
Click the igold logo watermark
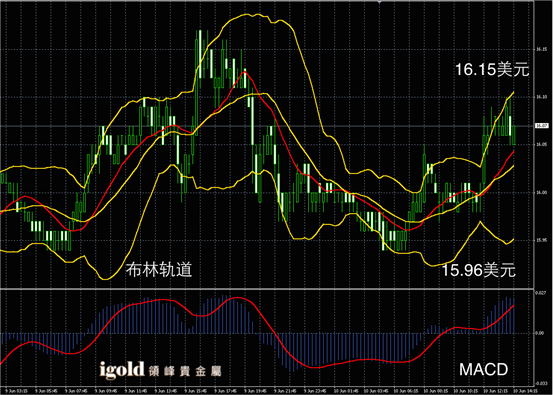pyautogui.click(x=122, y=370)
